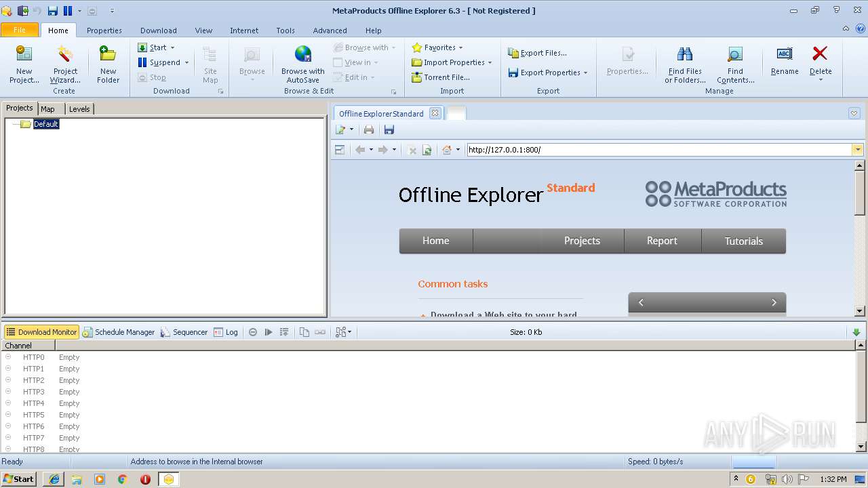Create a New Folder
Screen dimensions: 868x488
point(108,64)
